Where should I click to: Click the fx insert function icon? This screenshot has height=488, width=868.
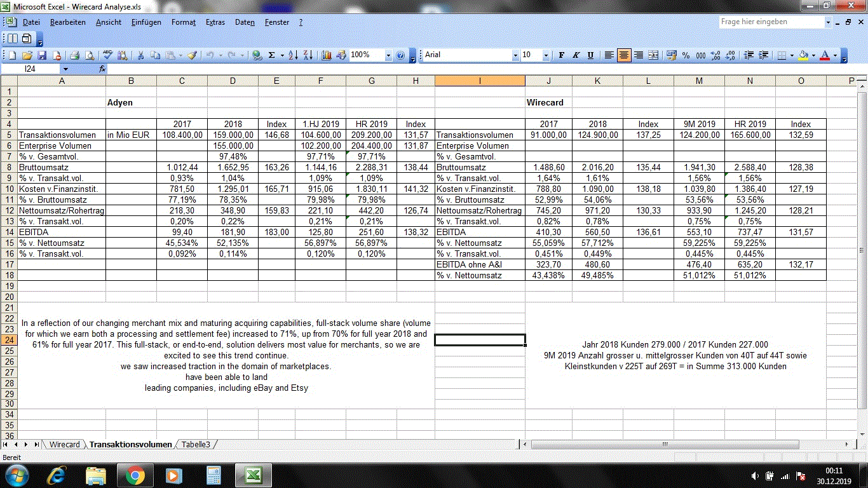pyautogui.click(x=102, y=69)
